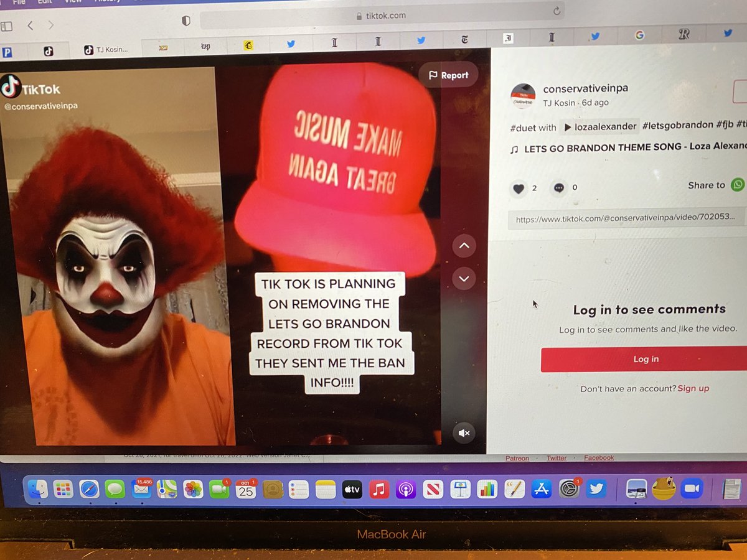Viewport: 747px width, 560px height.
Task: Open the Google G tab
Action: 639,35
